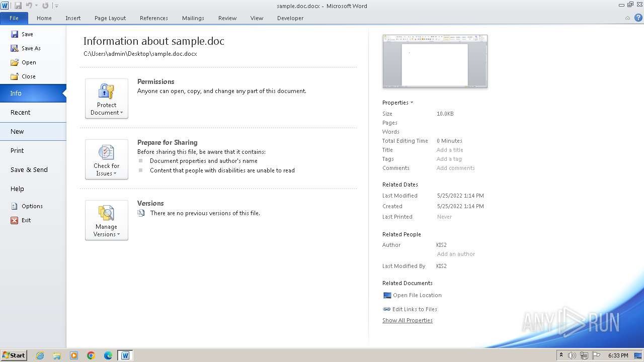Click the Word application icon in the title bar
This screenshot has height=362, width=644.
point(5,6)
